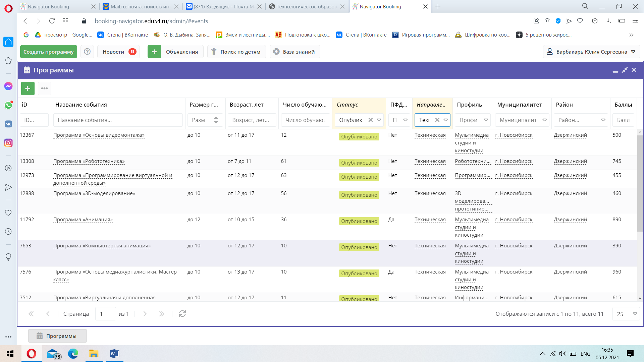Click the green add program plus icon
The image size is (644, 362).
(28, 88)
